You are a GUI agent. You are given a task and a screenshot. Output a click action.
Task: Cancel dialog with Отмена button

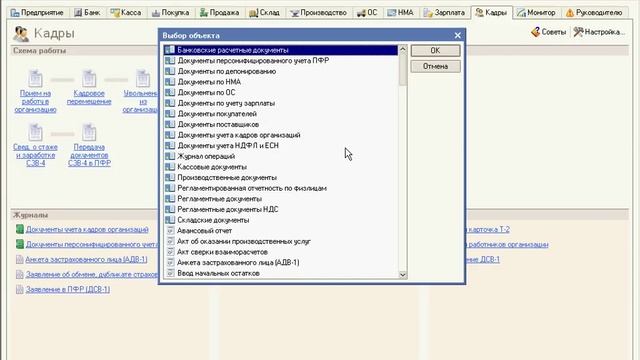tap(435, 66)
